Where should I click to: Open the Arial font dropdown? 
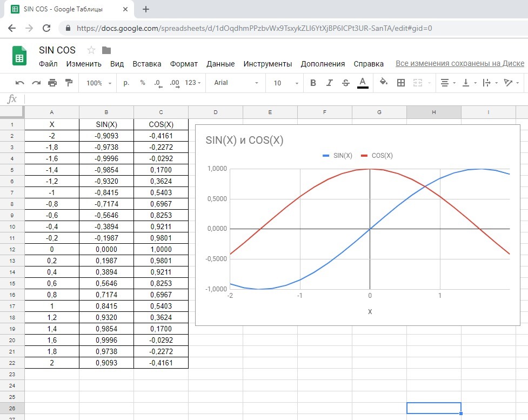[x=236, y=83]
